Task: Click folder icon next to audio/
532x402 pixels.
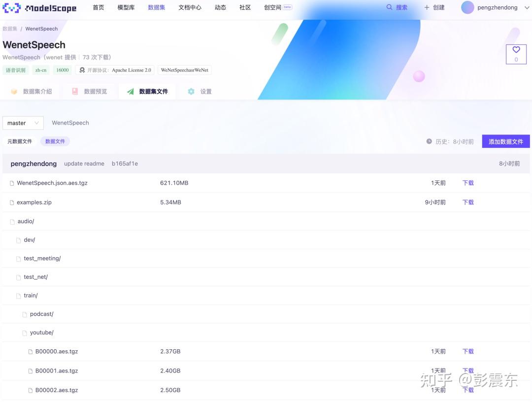Action: [x=12, y=222]
